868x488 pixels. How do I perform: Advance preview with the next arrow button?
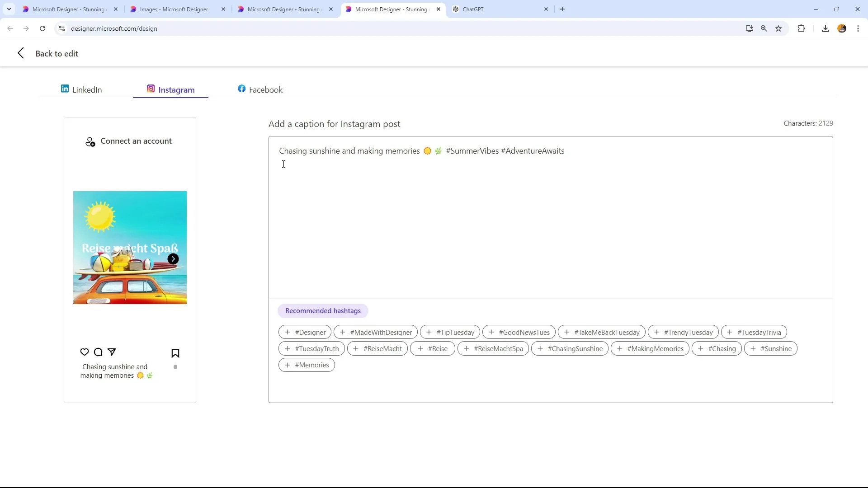pyautogui.click(x=173, y=259)
